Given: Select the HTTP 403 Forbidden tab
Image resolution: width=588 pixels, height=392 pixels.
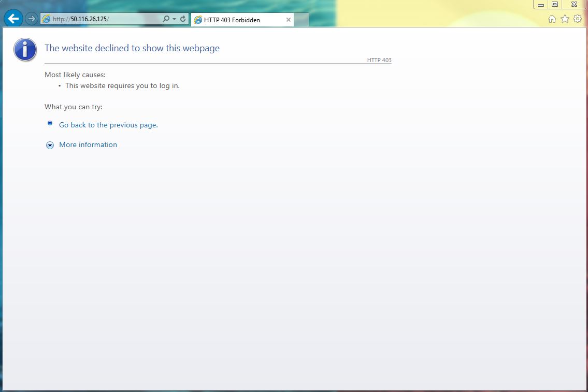Looking at the screenshot, I should pyautogui.click(x=242, y=20).
